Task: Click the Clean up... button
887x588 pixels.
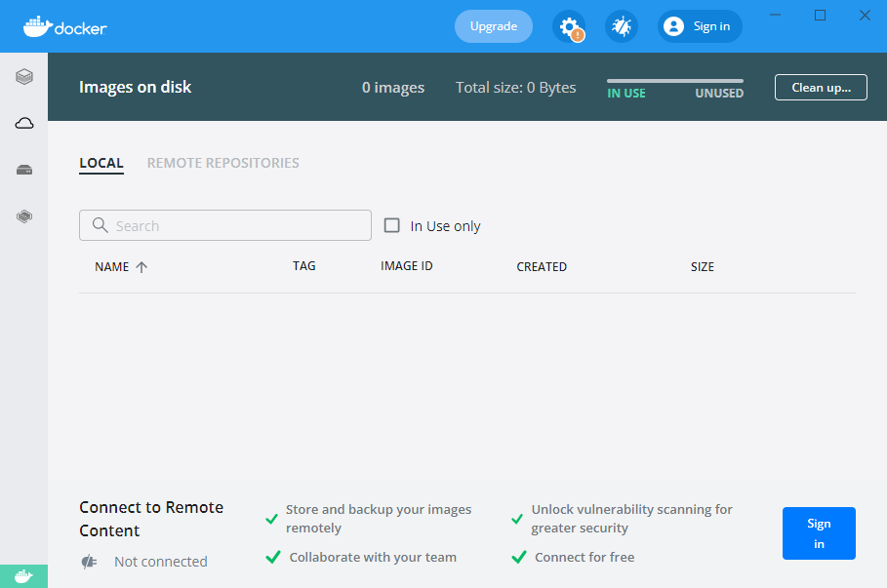Action: [x=821, y=88]
